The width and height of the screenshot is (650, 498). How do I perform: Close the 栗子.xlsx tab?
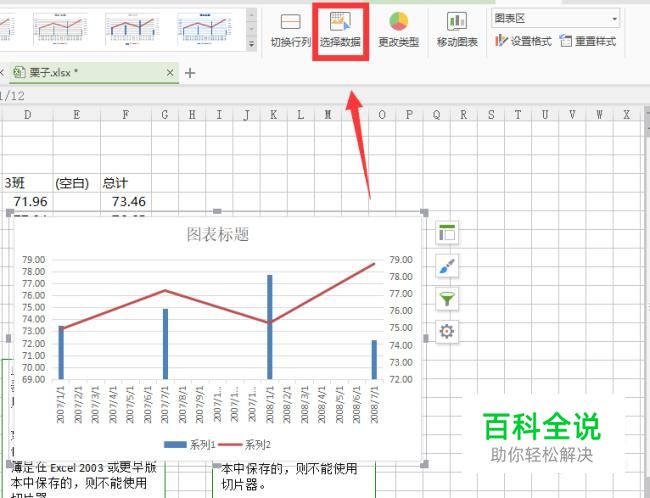click(170, 73)
